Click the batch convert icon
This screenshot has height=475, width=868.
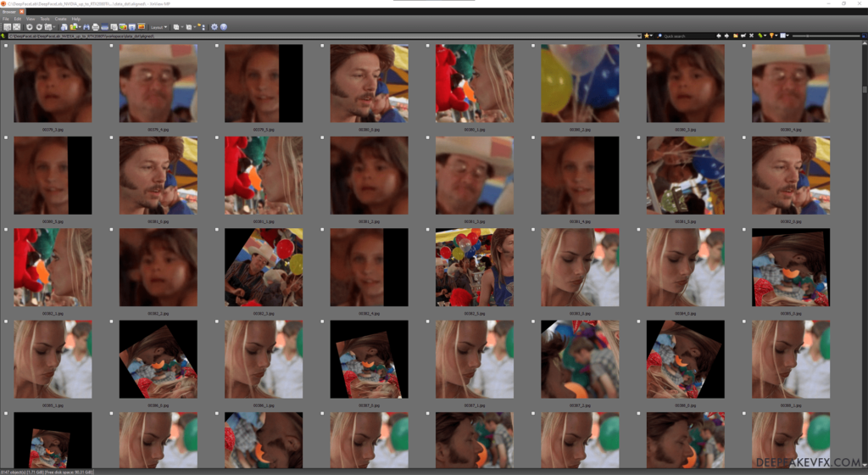123,27
